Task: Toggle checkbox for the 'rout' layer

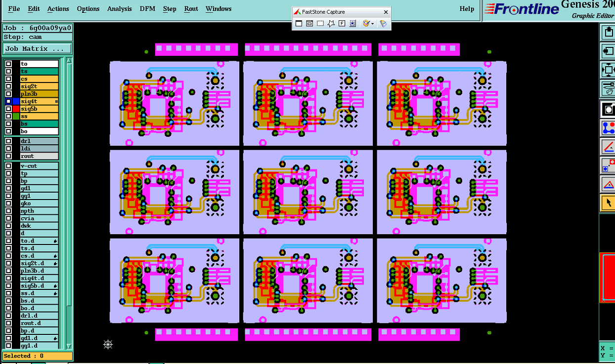Action: pyautogui.click(x=8, y=156)
